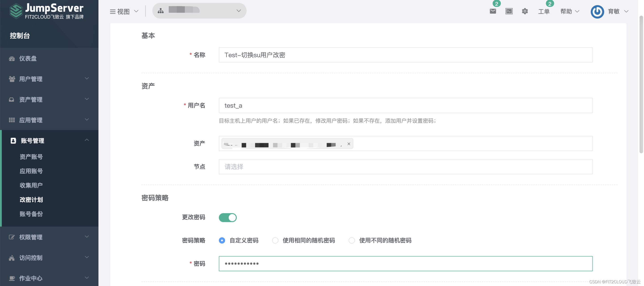
Task: Select the 自定义密码 radio option
Action: pyautogui.click(x=222, y=240)
